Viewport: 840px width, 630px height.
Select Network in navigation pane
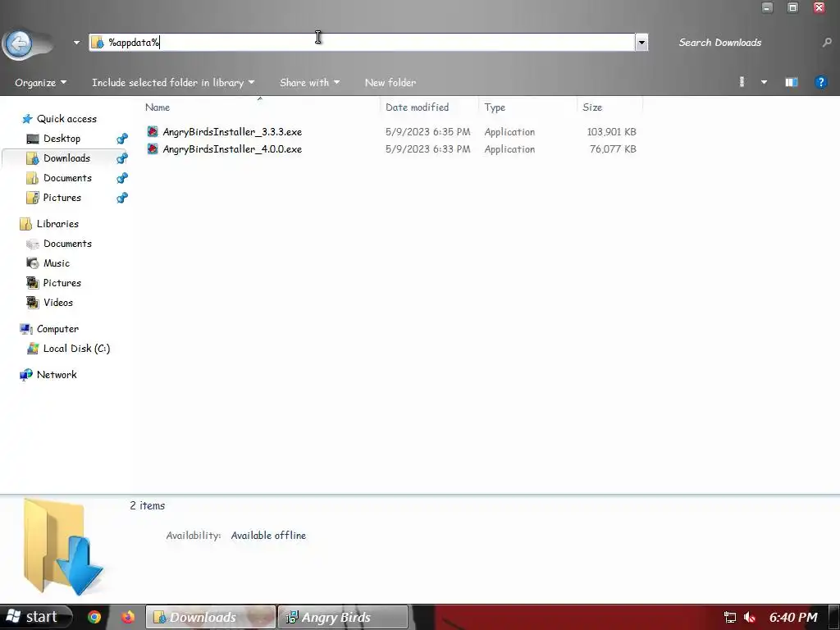coord(57,375)
